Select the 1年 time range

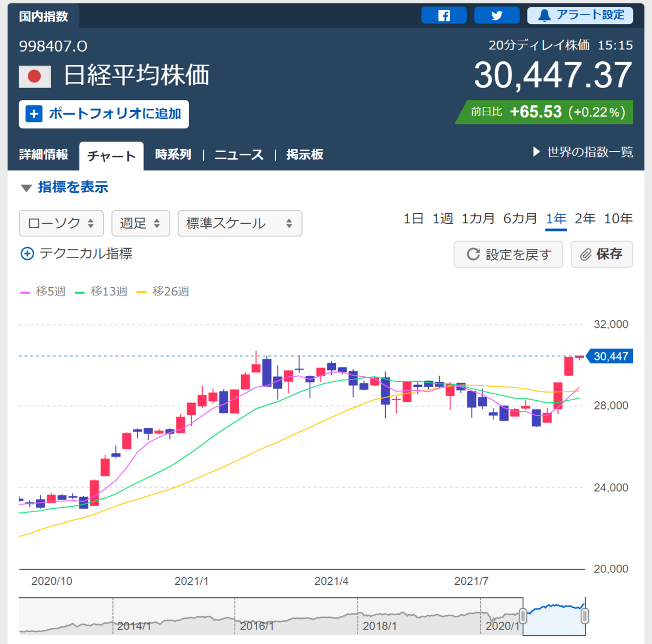click(x=556, y=219)
